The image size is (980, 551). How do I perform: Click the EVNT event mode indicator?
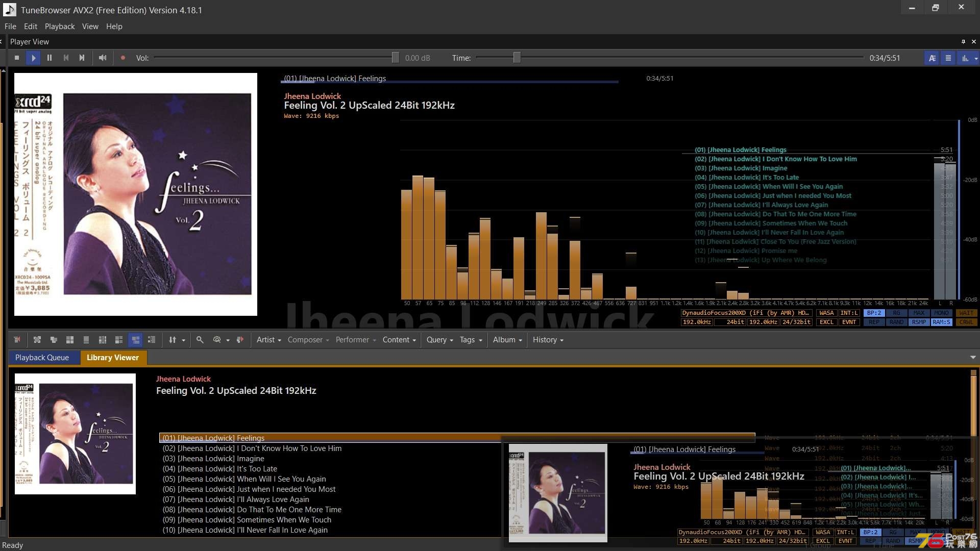coord(849,322)
